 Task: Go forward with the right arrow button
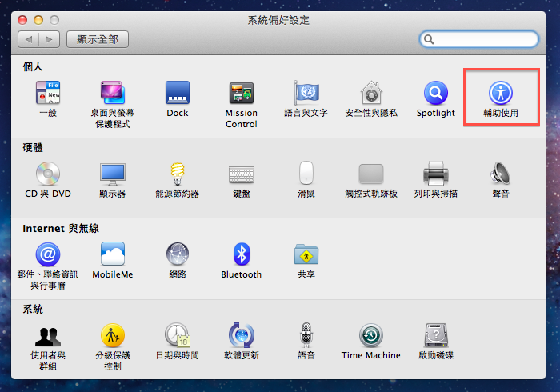click(x=50, y=39)
